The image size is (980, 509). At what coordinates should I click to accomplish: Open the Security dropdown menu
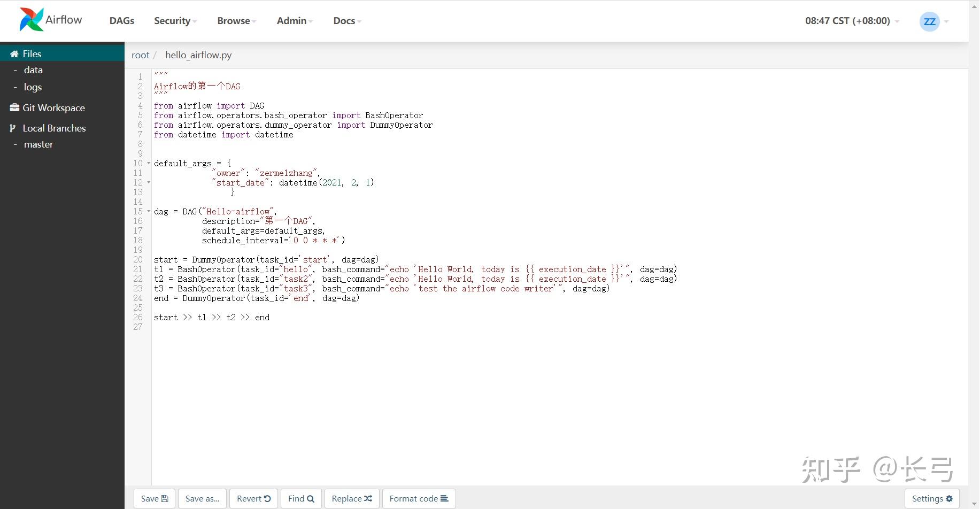pos(172,20)
